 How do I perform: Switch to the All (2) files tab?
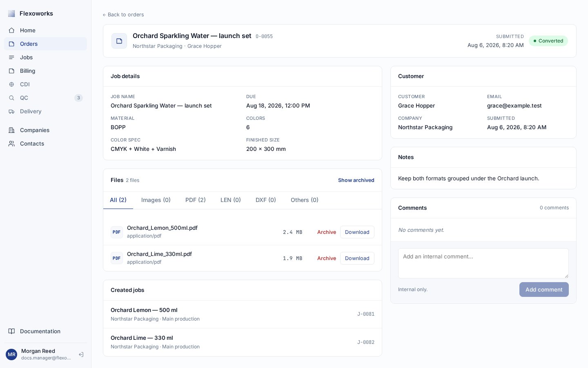click(118, 200)
